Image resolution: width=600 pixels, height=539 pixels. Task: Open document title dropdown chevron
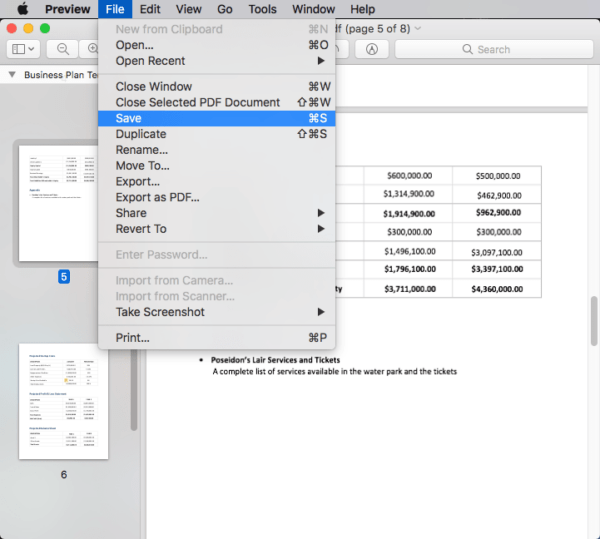click(418, 28)
